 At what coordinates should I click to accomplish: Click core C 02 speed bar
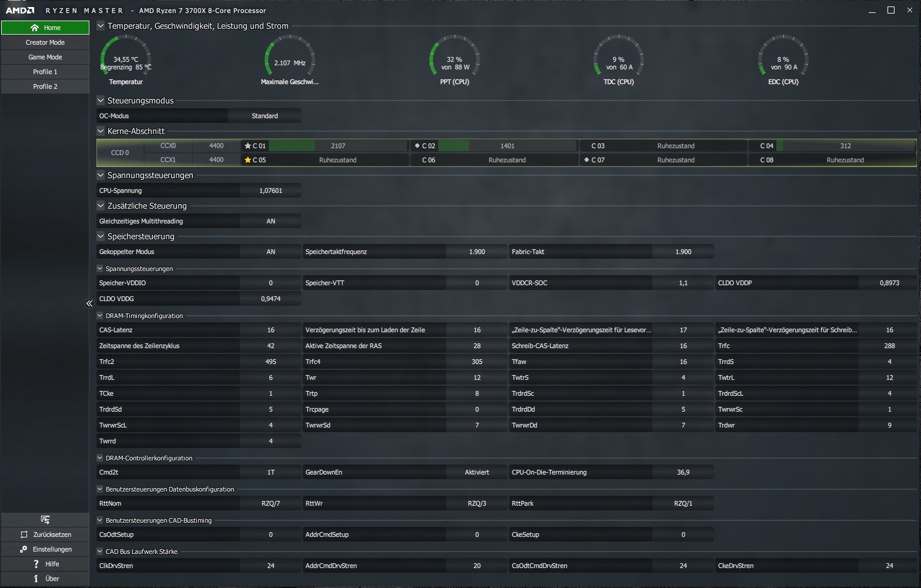[507, 146]
